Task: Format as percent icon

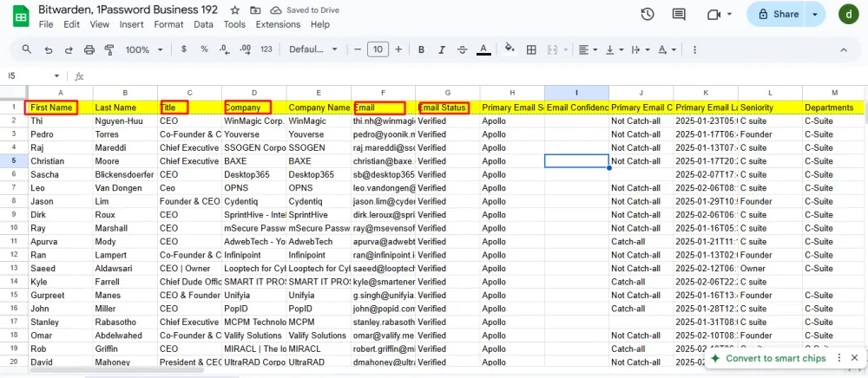Action: 204,49
